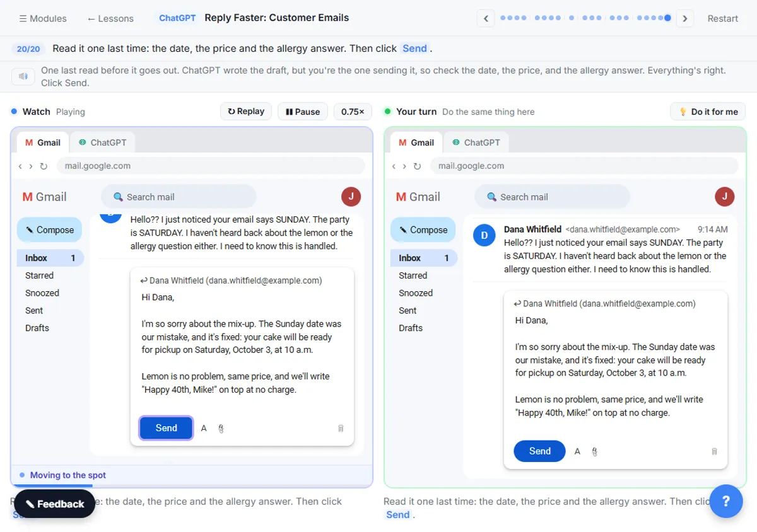Screen dimensions: 757x532
Task: Open Drafts folder in Watch Gmail
Action: (37, 328)
